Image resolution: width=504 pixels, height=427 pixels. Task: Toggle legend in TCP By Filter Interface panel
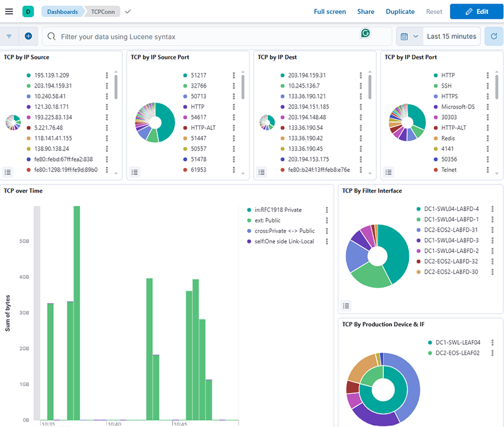coord(346,305)
